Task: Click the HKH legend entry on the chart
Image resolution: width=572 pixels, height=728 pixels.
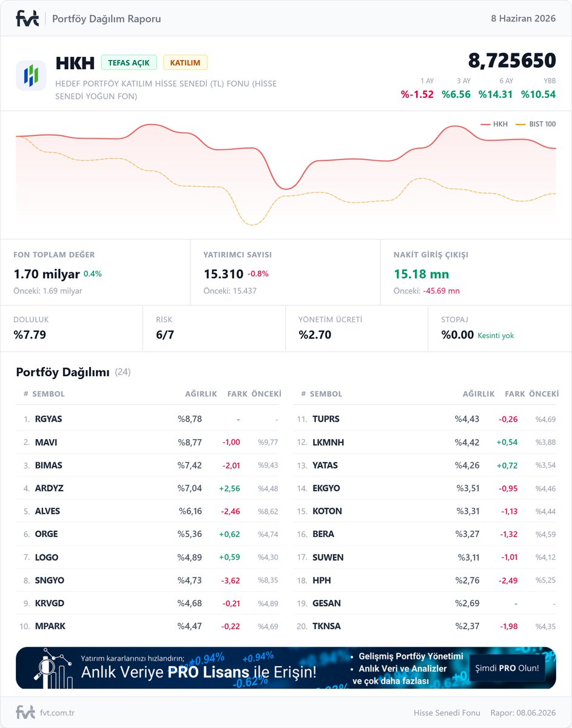Action: click(x=494, y=124)
